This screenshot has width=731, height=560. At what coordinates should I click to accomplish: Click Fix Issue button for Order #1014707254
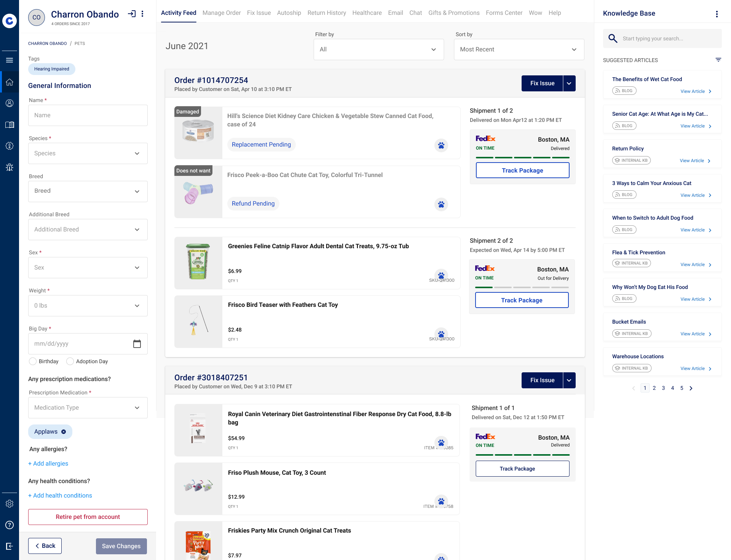[542, 83]
